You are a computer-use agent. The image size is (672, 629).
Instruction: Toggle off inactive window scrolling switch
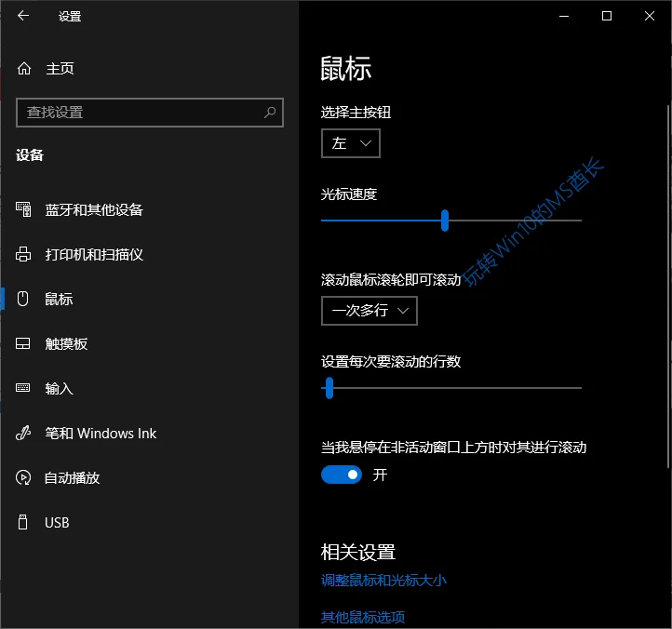[x=342, y=475]
